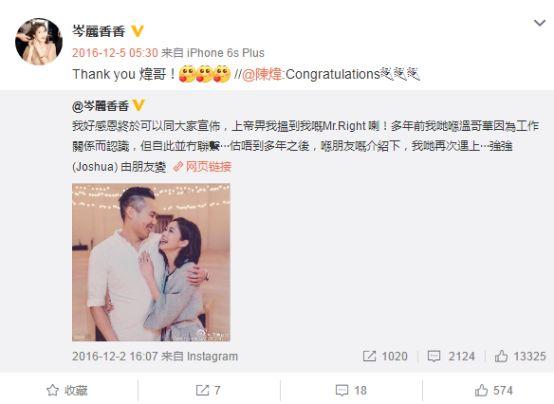Open @岑麗香香 in the quoted post

pos(100,106)
